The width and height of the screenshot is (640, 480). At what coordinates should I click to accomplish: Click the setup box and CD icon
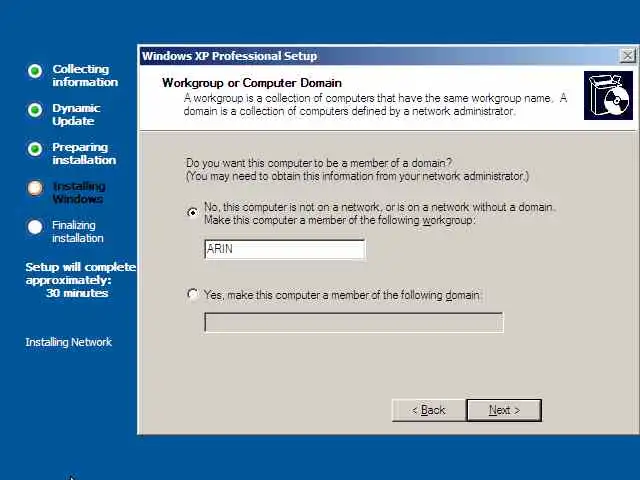click(x=608, y=96)
